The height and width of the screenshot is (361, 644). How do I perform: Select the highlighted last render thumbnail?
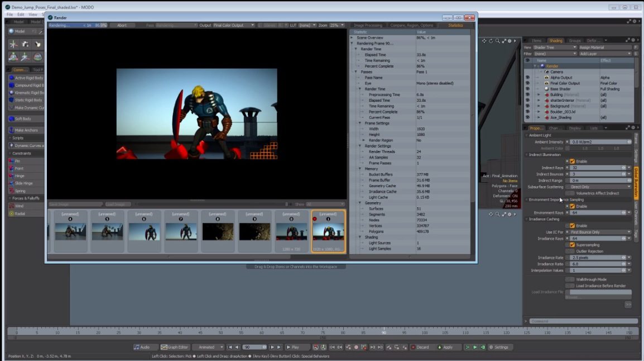pos(328,231)
